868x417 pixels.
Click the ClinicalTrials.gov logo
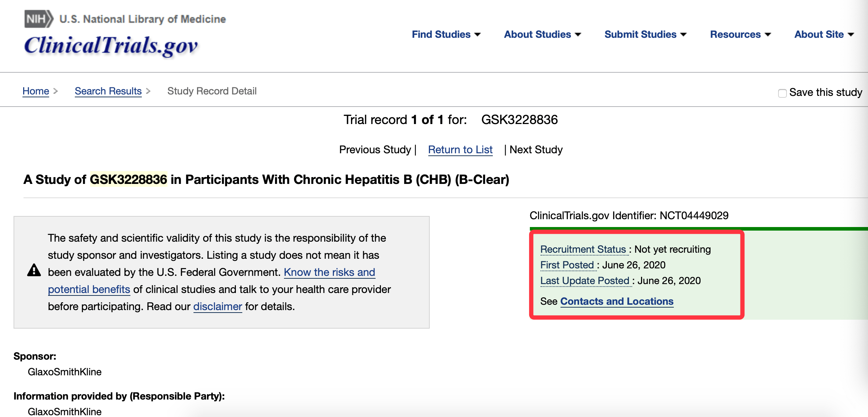pyautogui.click(x=111, y=46)
